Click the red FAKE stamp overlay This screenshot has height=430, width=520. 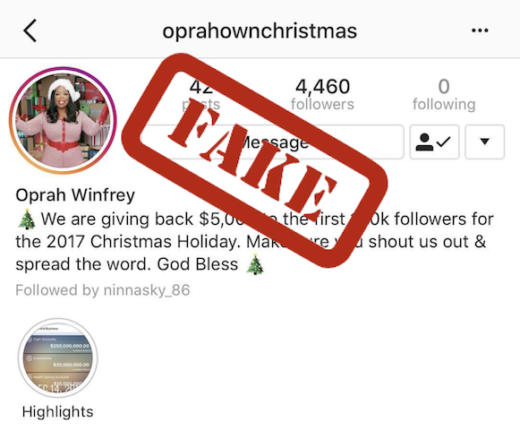pos(254,160)
